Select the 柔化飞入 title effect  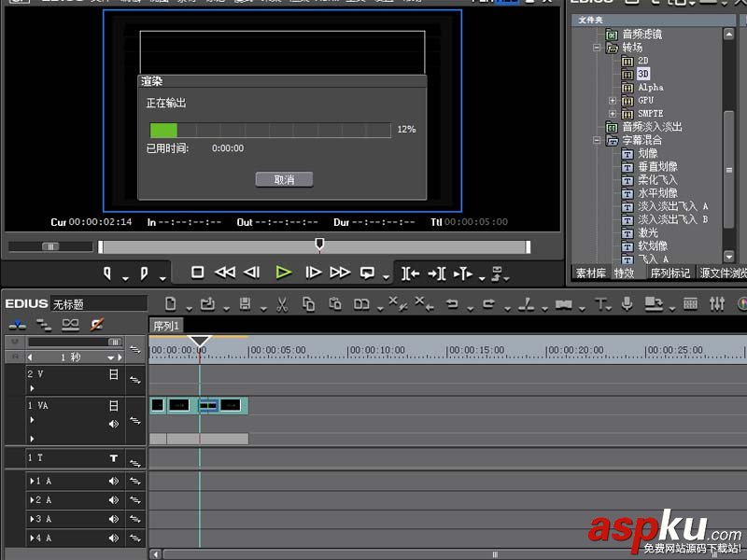[x=657, y=180]
